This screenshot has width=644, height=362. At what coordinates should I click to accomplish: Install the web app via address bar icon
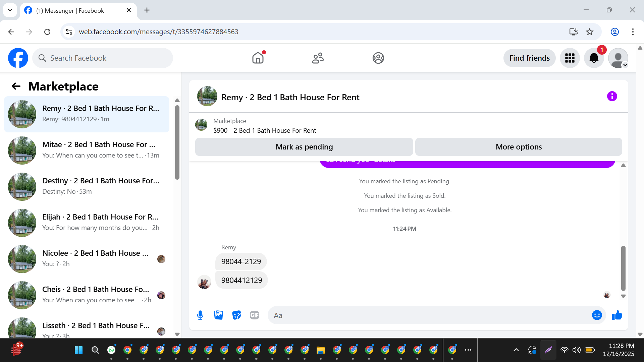point(573,32)
